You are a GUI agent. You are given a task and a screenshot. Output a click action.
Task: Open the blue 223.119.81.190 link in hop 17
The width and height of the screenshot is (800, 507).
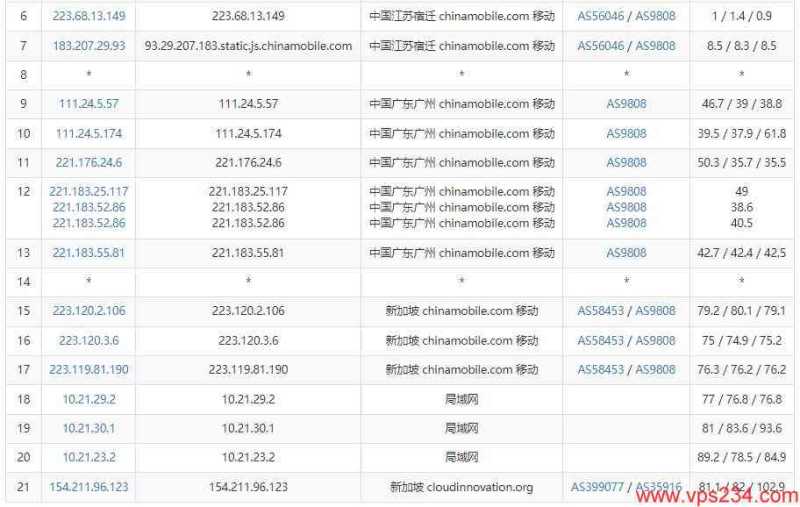tap(89, 369)
